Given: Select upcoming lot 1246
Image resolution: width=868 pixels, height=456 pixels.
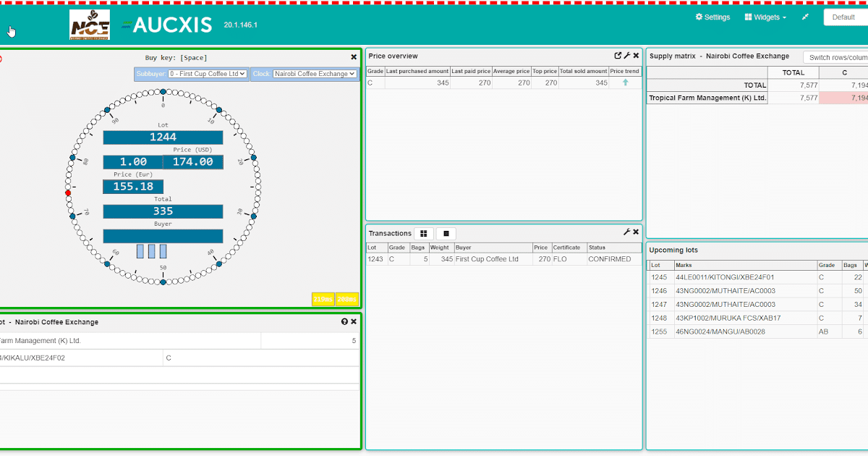Looking at the screenshot, I should 757,291.
